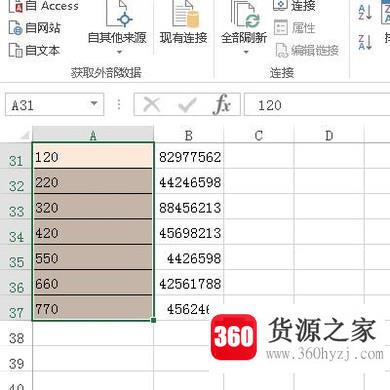Viewport: 390px width, 390px height.
Task: Expand the Name Box dropdown arrow
Action: pos(95,104)
